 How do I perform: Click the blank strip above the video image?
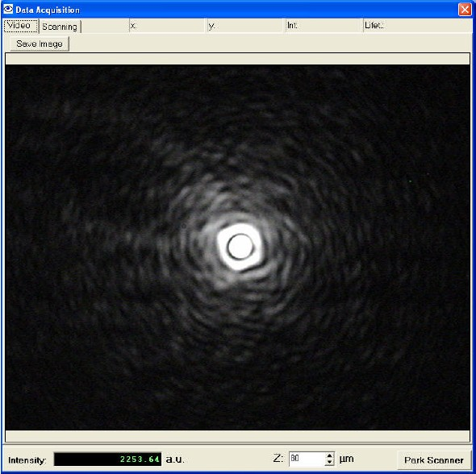238,59
